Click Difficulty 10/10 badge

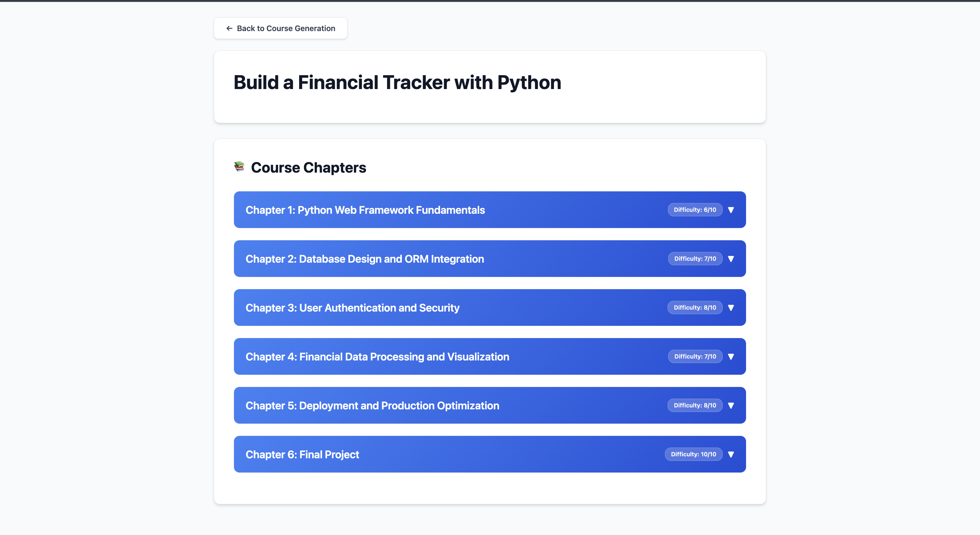point(693,454)
